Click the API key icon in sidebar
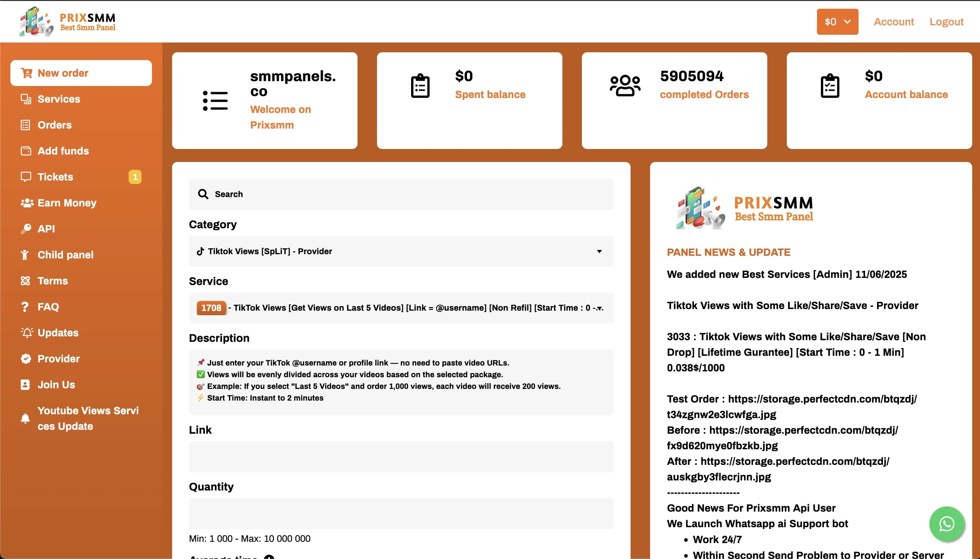980x559 pixels. pos(26,229)
